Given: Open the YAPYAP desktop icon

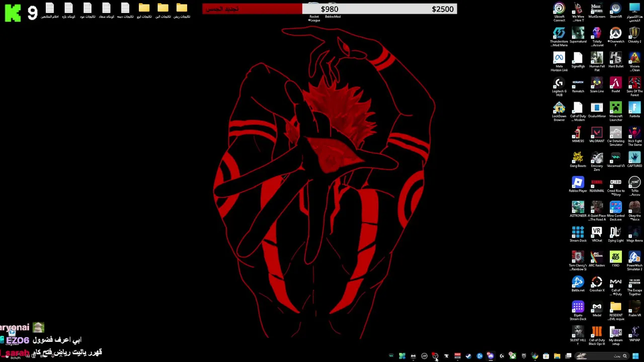Looking at the screenshot, I should [634, 334].
